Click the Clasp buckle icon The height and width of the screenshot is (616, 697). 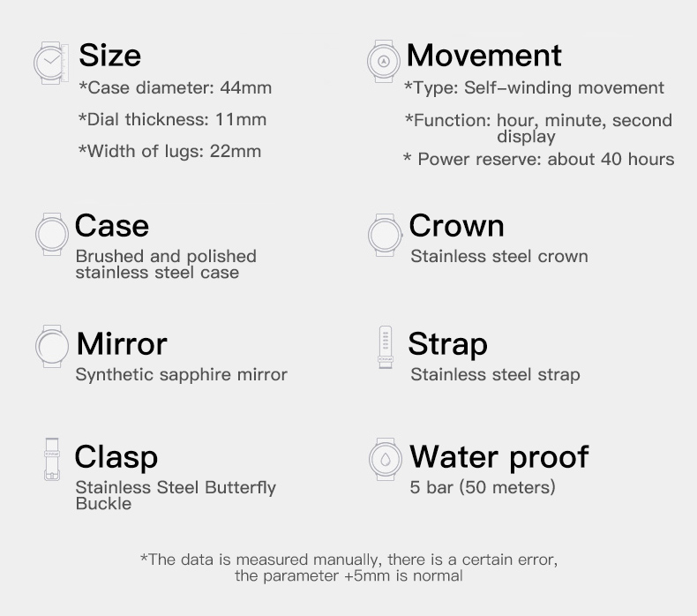[50, 459]
